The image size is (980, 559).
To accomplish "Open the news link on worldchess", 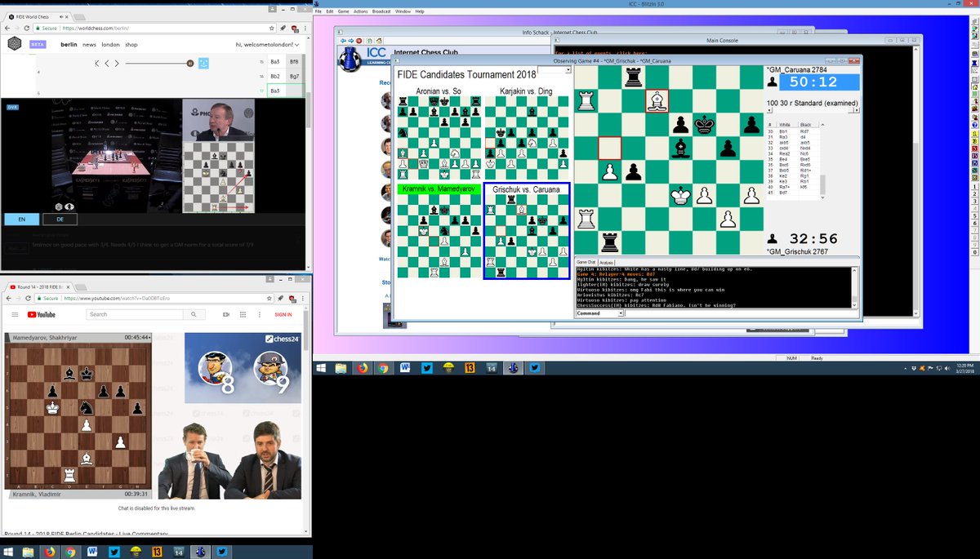I will (89, 45).
